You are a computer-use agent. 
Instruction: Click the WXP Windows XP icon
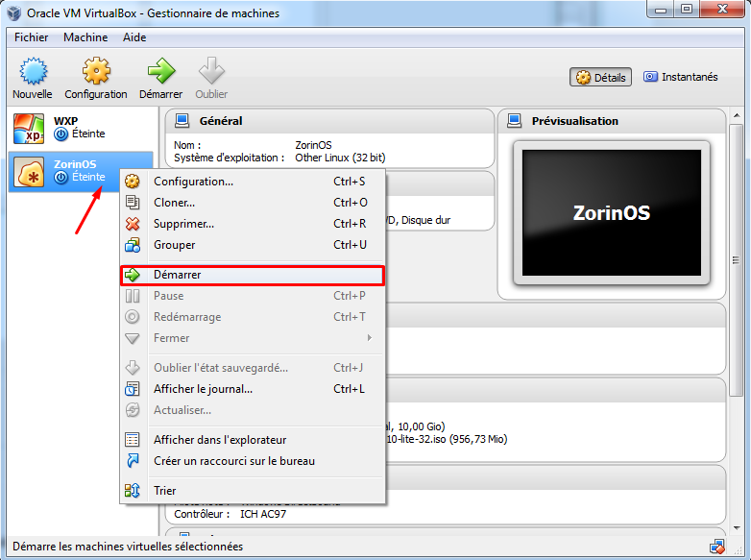[29, 129]
